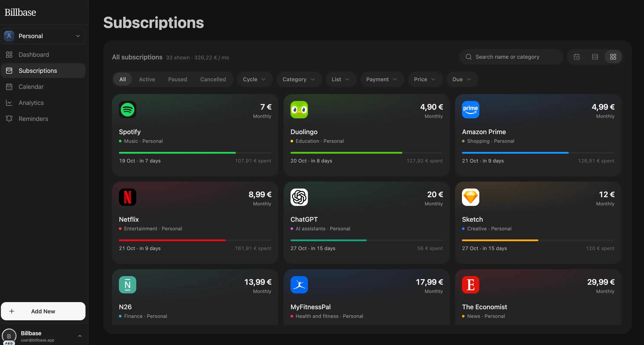Click the Add New button
Image resolution: width=644 pixels, height=345 pixels.
pyautogui.click(x=43, y=311)
